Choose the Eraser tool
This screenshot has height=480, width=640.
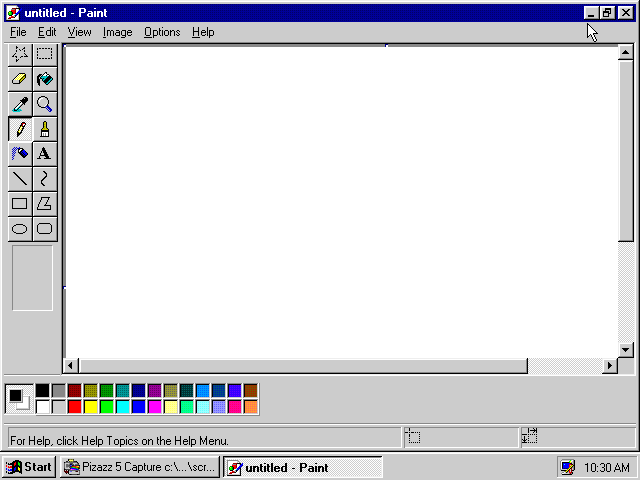(x=20, y=79)
